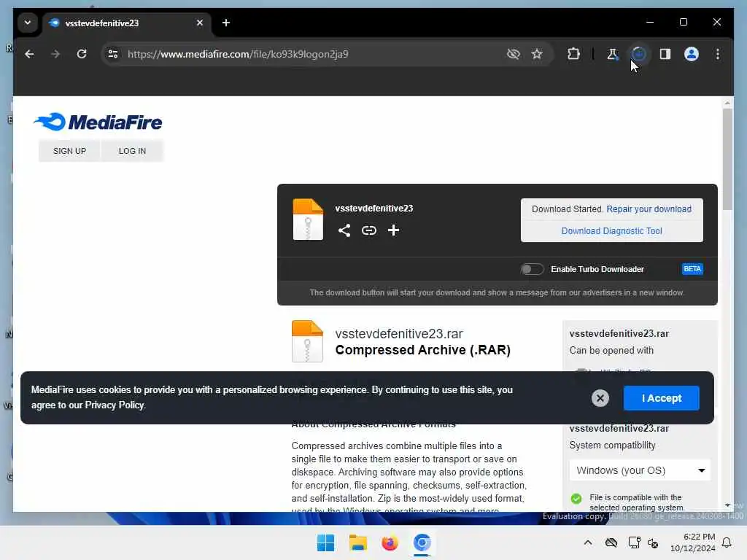The height and width of the screenshot is (560, 747).
Task: Click the share icon under file name
Action: [x=344, y=230]
